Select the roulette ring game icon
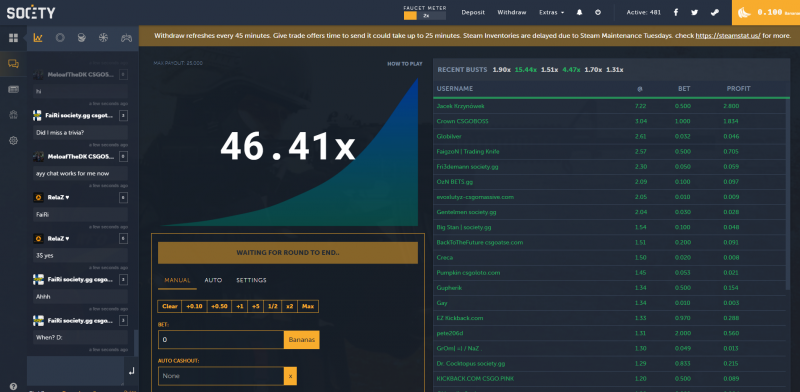 60,38
